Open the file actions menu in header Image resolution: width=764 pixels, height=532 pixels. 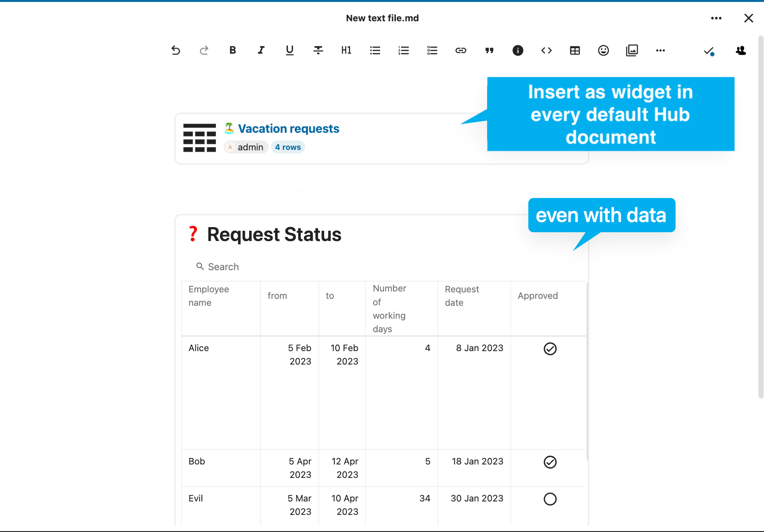pos(716,19)
